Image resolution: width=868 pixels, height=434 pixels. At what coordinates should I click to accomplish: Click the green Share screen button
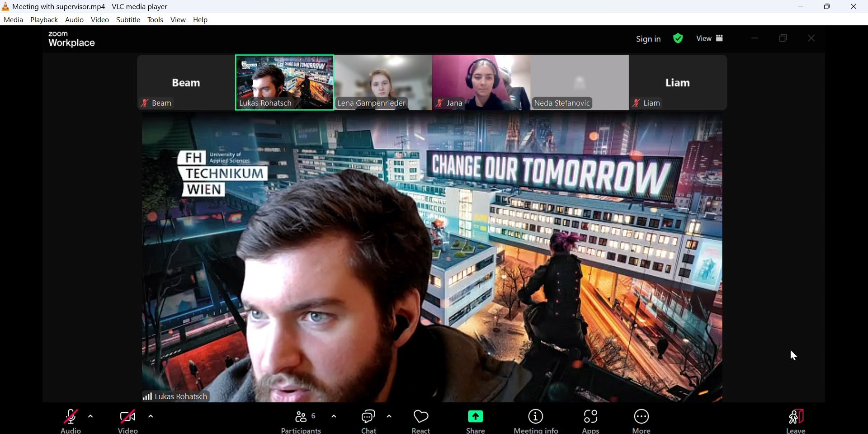pyautogui.click(x=476, y=421)
